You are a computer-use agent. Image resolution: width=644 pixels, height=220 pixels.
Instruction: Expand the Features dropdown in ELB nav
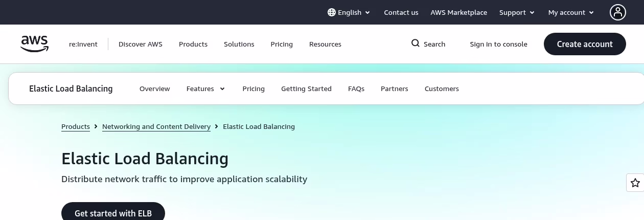206,89
